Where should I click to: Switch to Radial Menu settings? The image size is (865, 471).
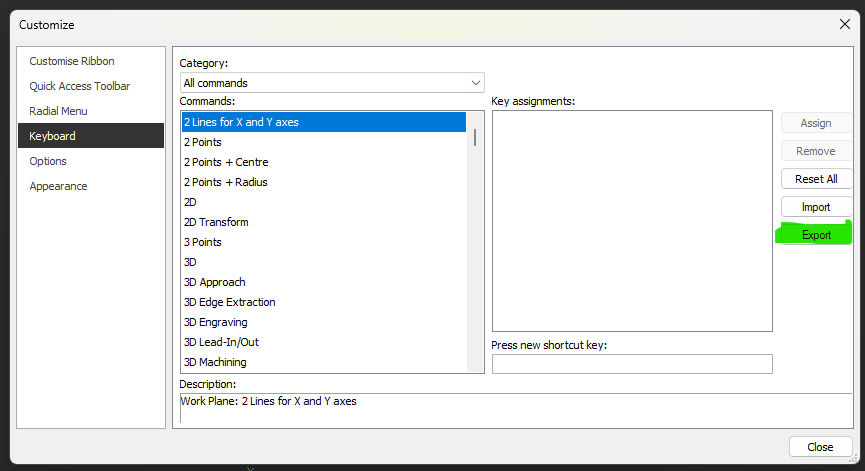pyautogui.click(x=58, y=111)
